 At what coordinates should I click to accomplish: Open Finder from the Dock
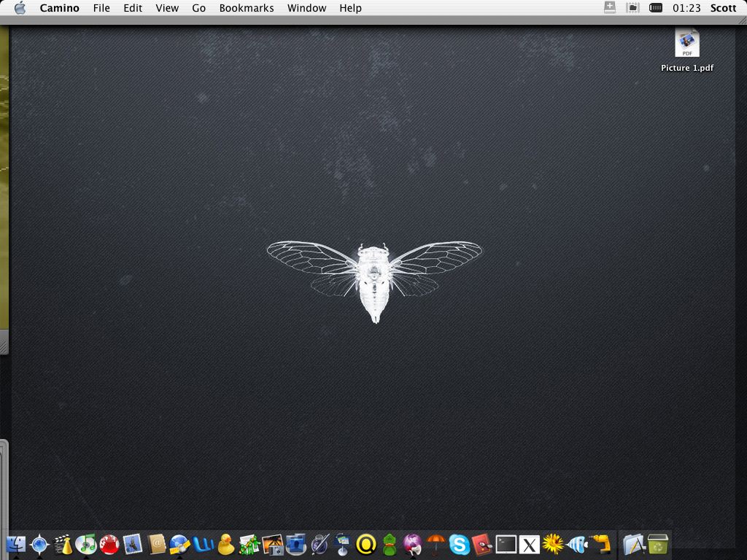[x=16, y=544]
